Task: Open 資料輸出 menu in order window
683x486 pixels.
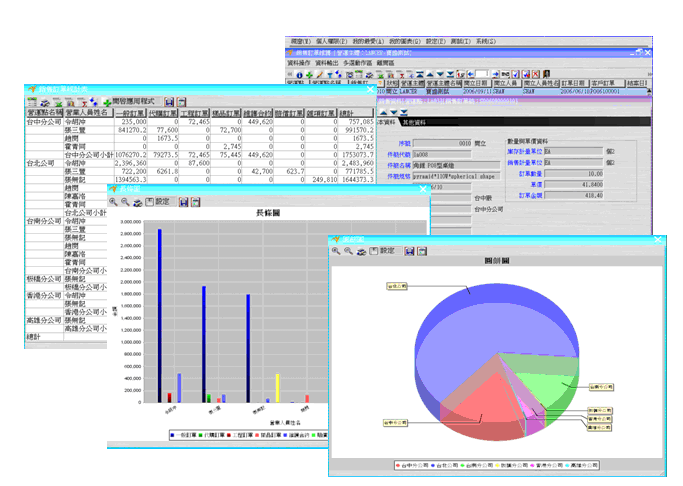Action: pos(327,62)
